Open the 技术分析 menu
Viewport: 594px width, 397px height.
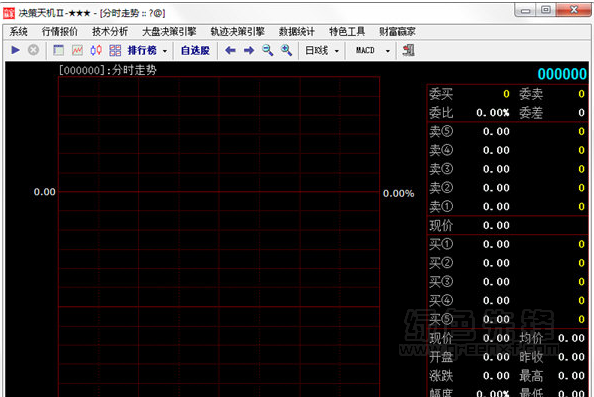[x=110, y=32]
